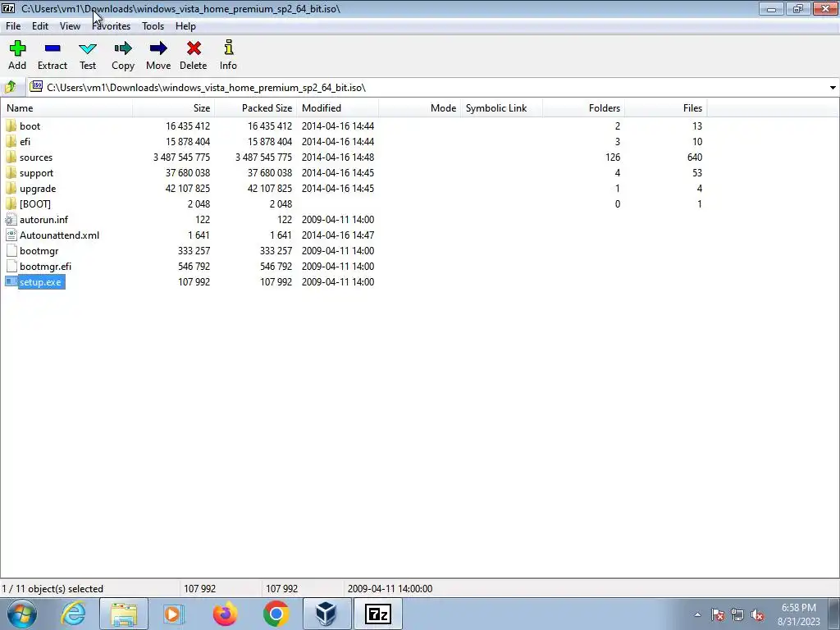Image resolution: width=840 pixels, height=630 pixels.
Task: Select the sources folder icon
Action: [11, 157]
